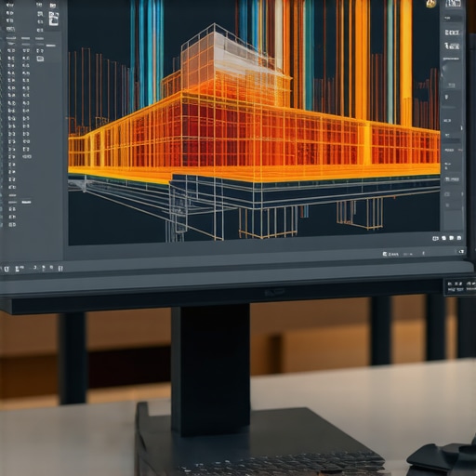Click the rightmost of four small viewport corner icons
476x476 pixels.
(459, 238)
